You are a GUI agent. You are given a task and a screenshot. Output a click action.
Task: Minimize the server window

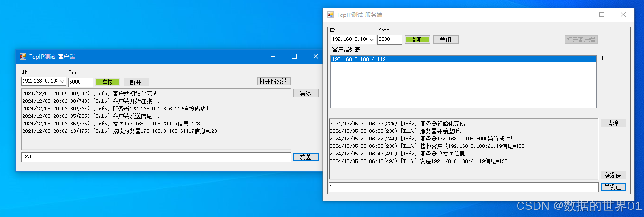point(580,15)
